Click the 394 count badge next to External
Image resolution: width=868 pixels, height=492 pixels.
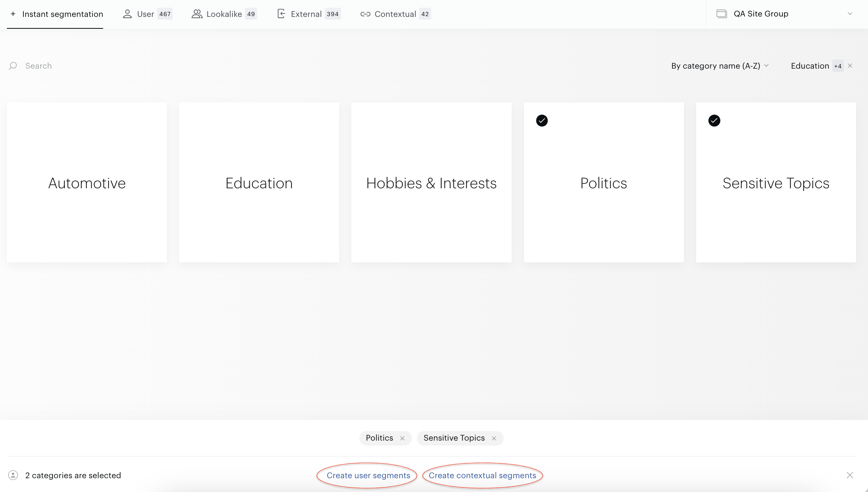click(x=333, y=14)
